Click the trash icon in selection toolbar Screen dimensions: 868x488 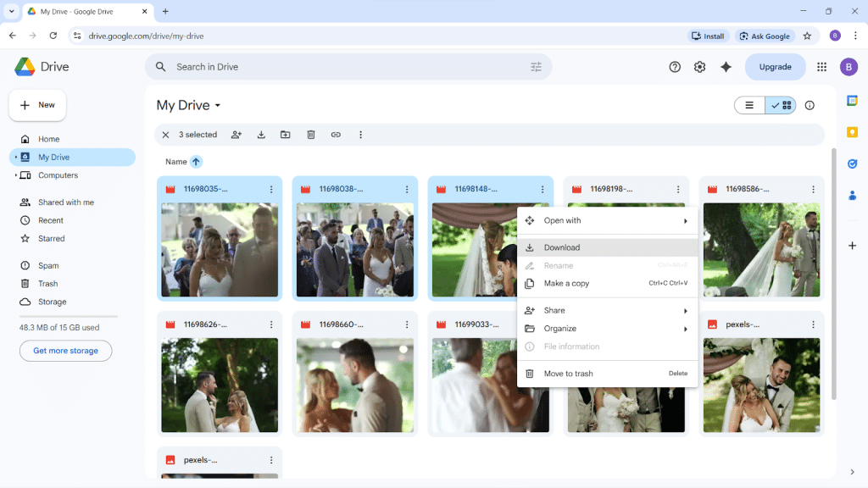(311, 135)
